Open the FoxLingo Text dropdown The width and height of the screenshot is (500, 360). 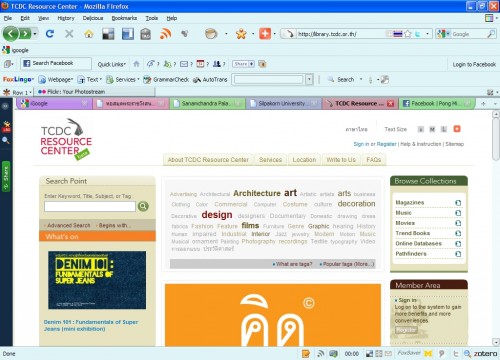90,79
